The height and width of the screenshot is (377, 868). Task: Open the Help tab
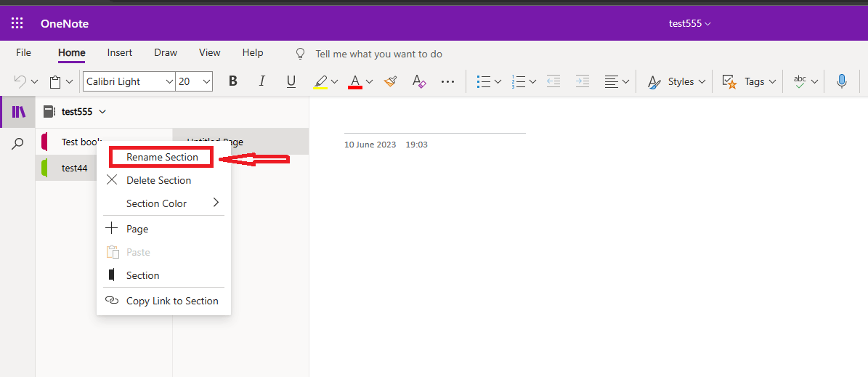[253, 52]
